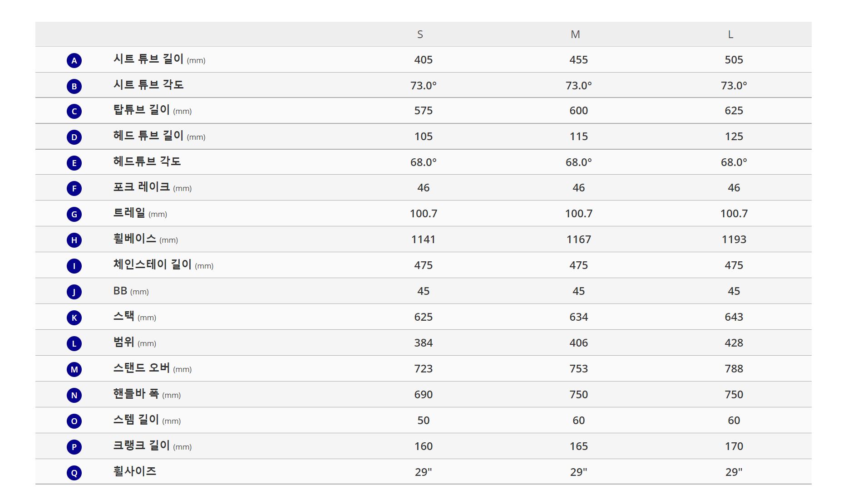Click the blue A badge for seat tube length

point(74,60)
